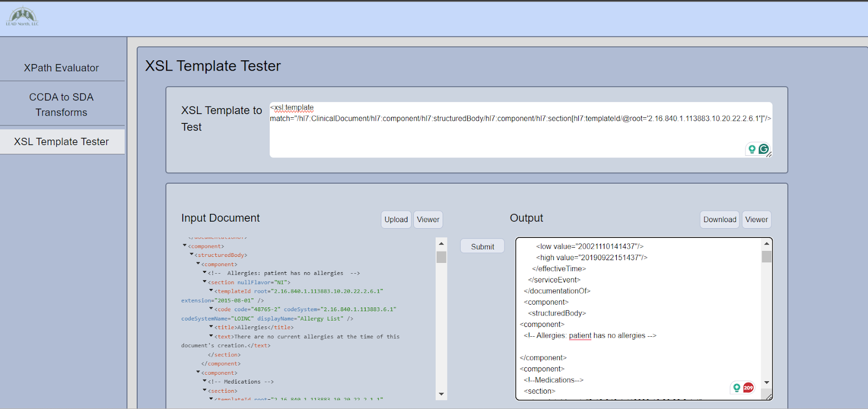This screenshot has height=409, width=868.
Task: Collapse the <text>There are no current allergies node
Action: coord(211,336)
